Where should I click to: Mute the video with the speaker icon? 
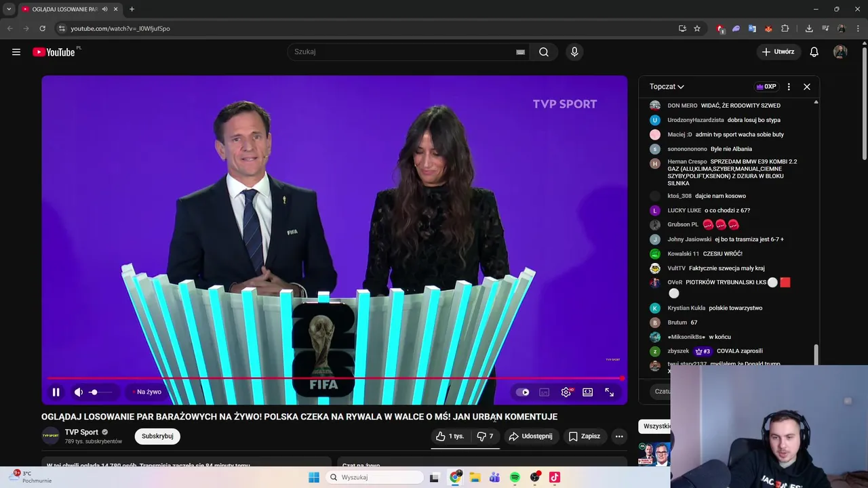click(x=79, y=392)
